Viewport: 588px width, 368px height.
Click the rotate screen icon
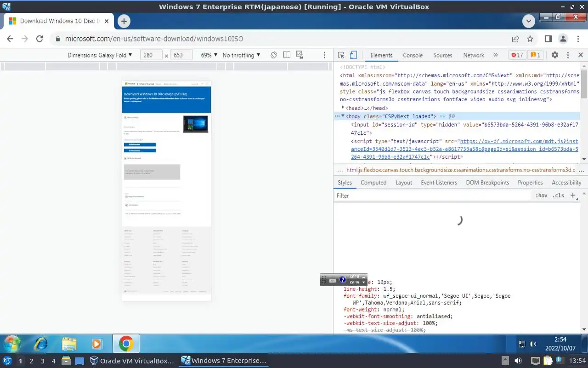coord(274,55)
